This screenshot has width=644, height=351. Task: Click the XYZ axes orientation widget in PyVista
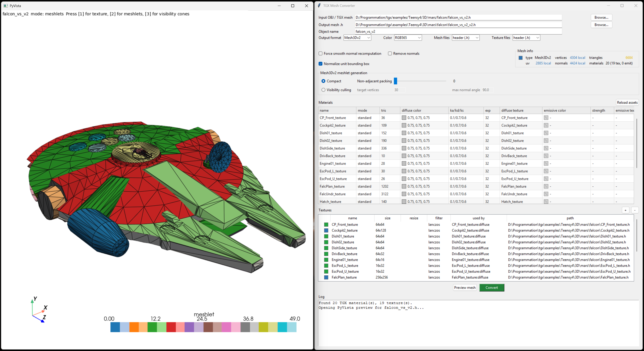pos(39,310)
